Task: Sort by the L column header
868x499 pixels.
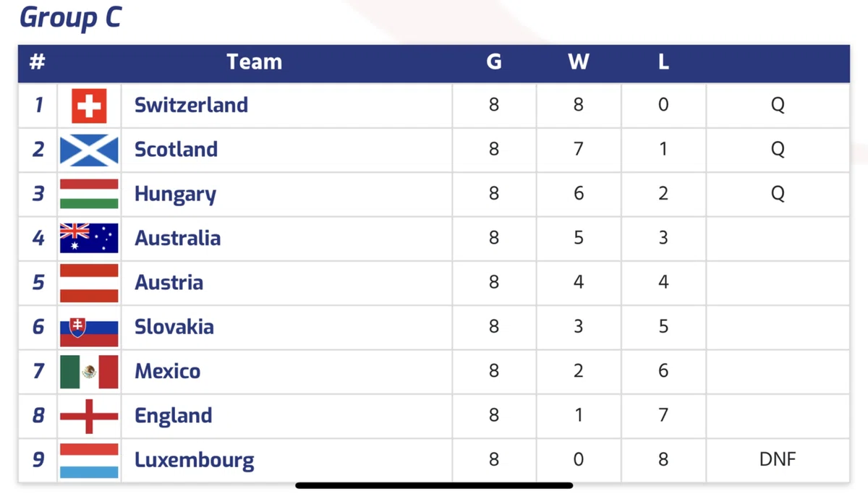Action: (x=663, y=62)
